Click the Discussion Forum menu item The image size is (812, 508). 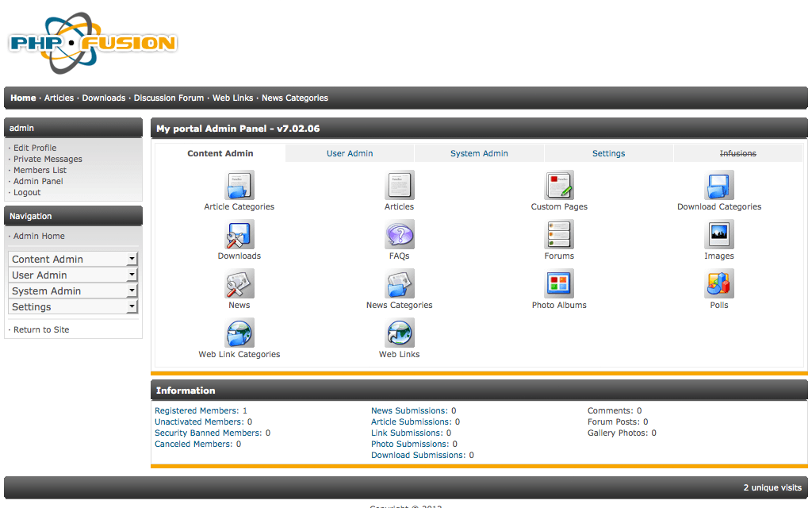pyautogui.click(x=169, y=98)
